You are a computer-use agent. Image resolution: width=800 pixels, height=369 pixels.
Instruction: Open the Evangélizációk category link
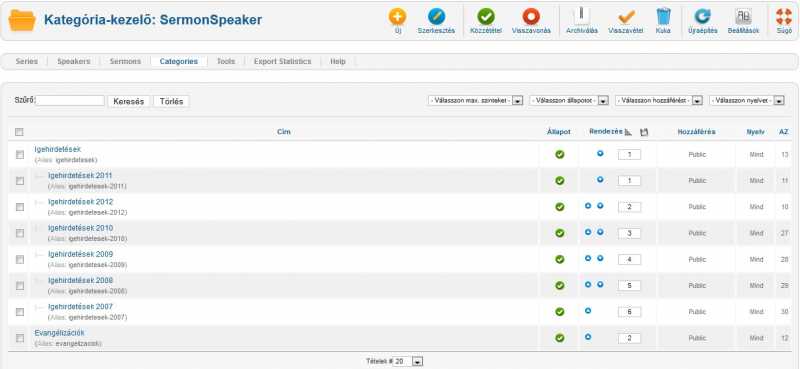point(60,333)
